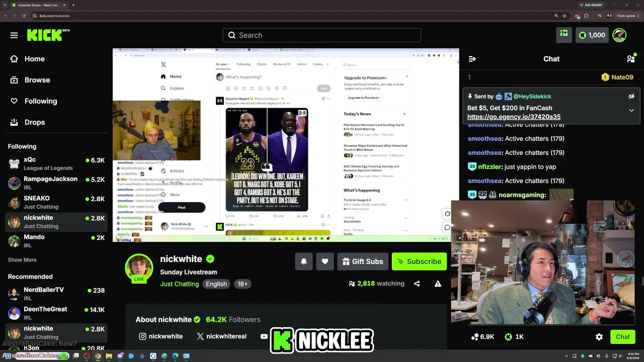Click the Sunday Livestream title
Image resolution: width=644 pixels, height=362 pixels.
click(189, 272)
